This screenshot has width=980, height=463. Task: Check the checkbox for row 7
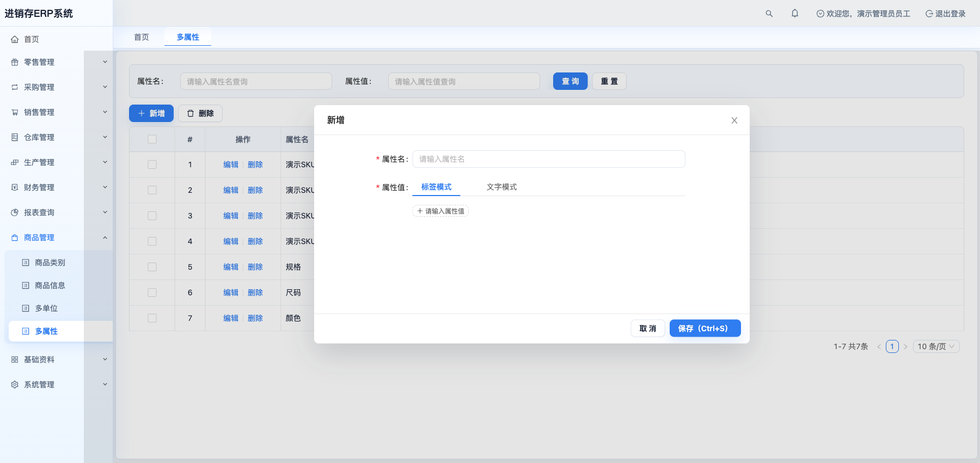[152, 318]
